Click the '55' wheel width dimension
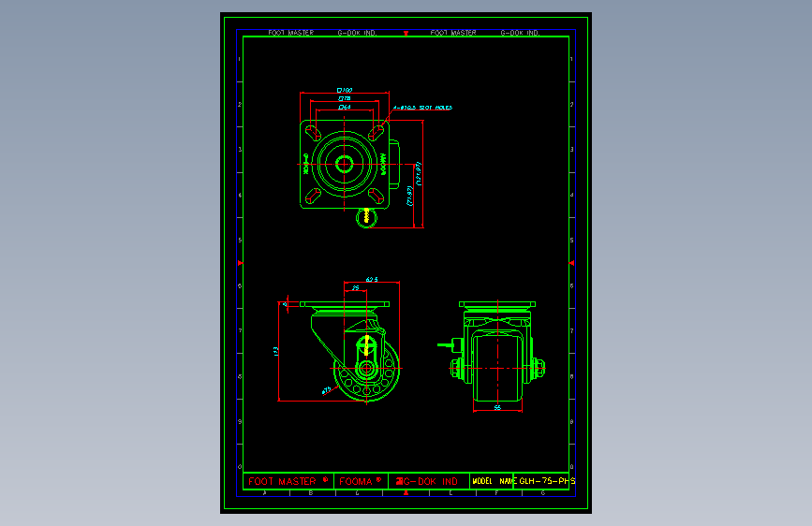812x526 pixels. click(x=497, y=408)
